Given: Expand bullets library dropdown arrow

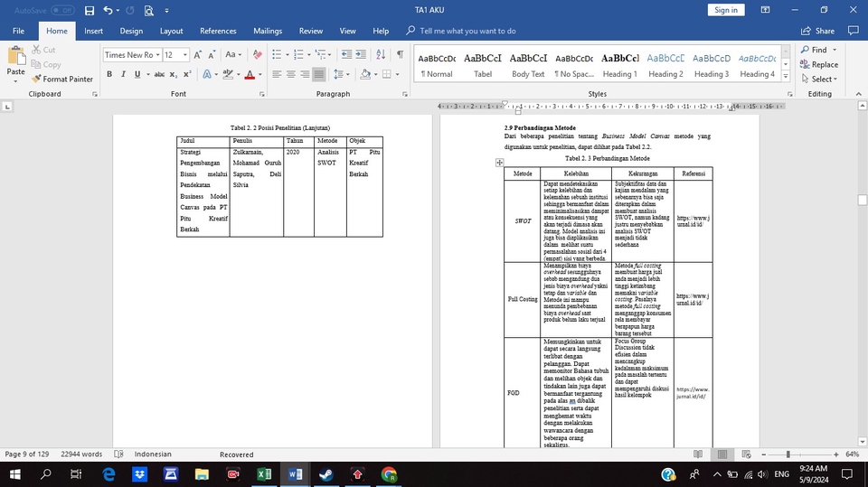Looking at the screenshot, I should tap(288, 55).
